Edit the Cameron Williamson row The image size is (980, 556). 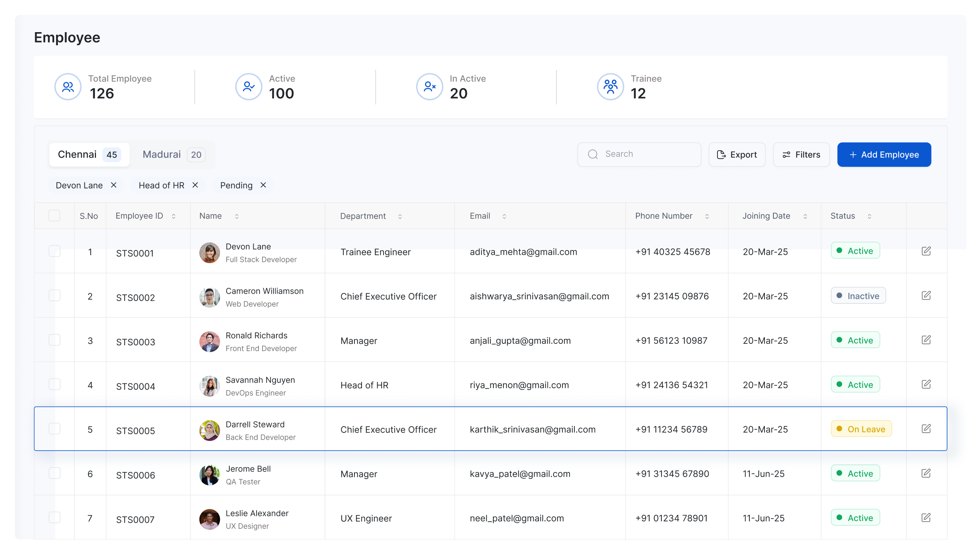(x=926, y=296)
